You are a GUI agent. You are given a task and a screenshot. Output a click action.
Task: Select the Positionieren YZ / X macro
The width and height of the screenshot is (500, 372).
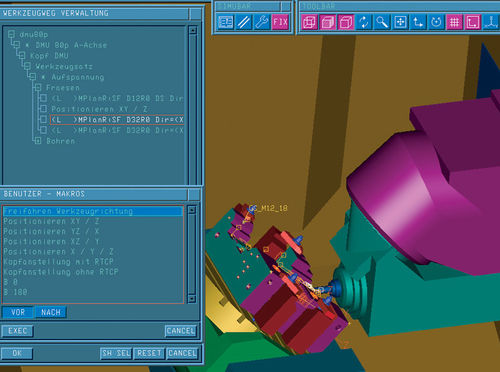click(51, 231)
